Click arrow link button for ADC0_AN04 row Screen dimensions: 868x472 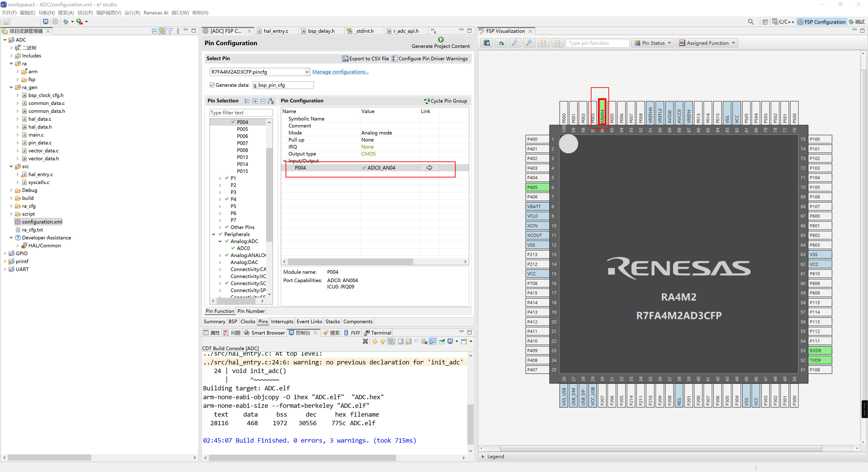click(429, 168)
